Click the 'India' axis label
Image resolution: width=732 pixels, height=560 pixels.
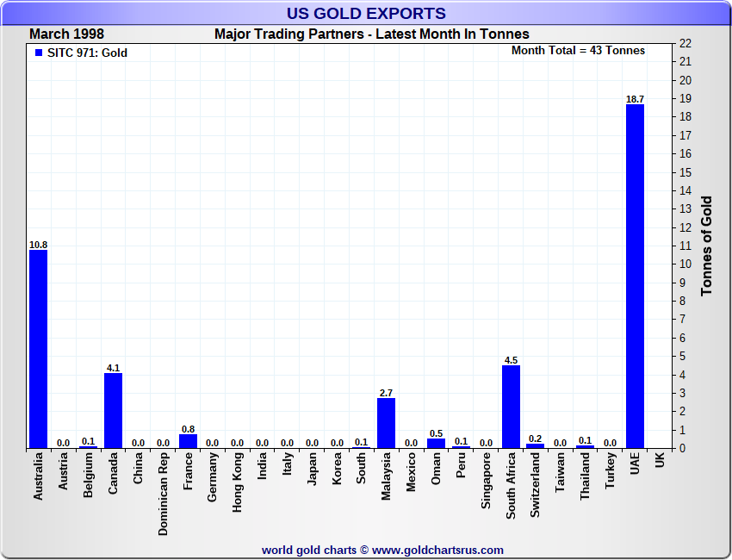point(262,465)
